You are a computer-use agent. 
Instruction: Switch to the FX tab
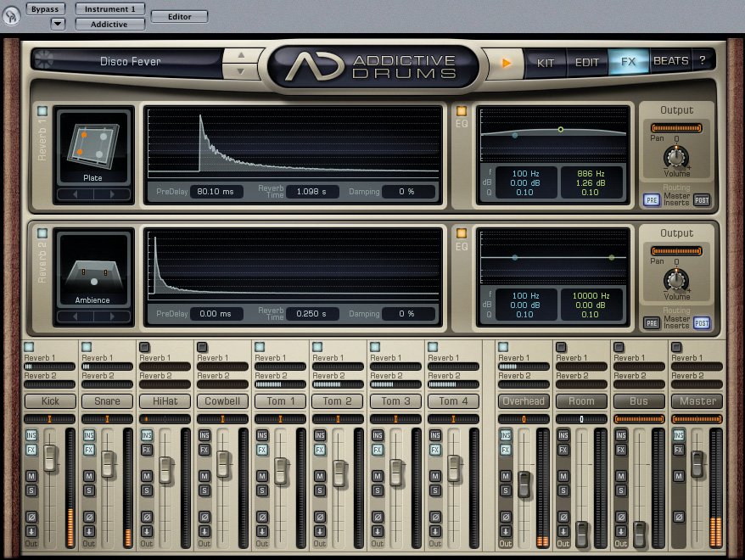(x=628, y=62)
